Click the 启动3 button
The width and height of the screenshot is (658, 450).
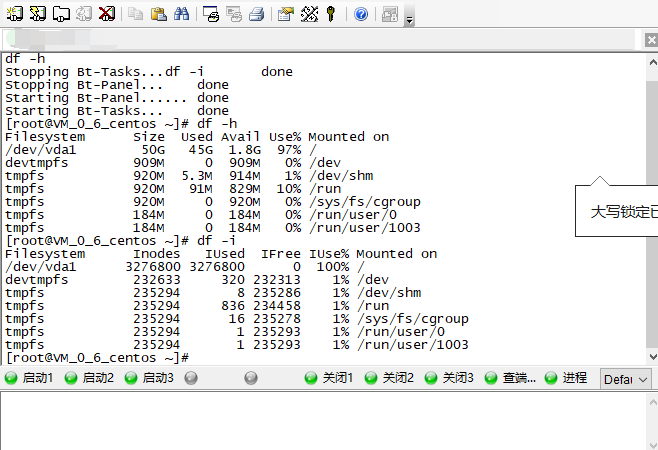coord(149,378)
